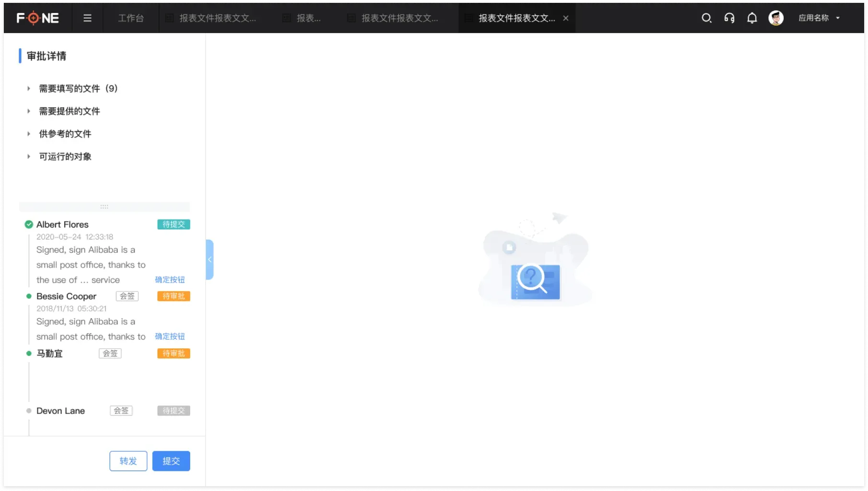
Task: Click 确定按钮 link under Bessie Cooper
Action: (x=170, y=336)
